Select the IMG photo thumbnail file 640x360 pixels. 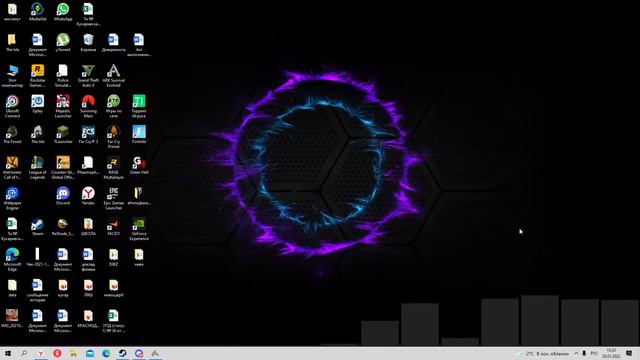pyautogui.click(x=12, y=318)
